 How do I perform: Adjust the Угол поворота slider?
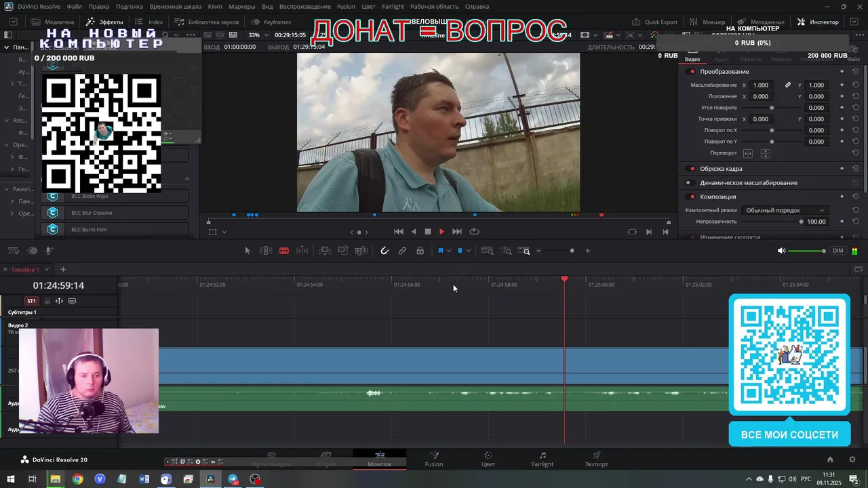[x=772, y=108]
